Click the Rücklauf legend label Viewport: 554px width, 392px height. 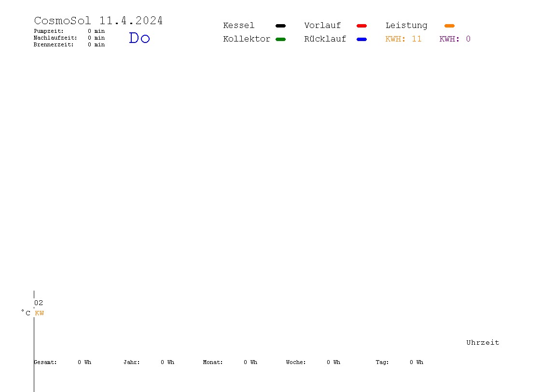pos(325,39)
